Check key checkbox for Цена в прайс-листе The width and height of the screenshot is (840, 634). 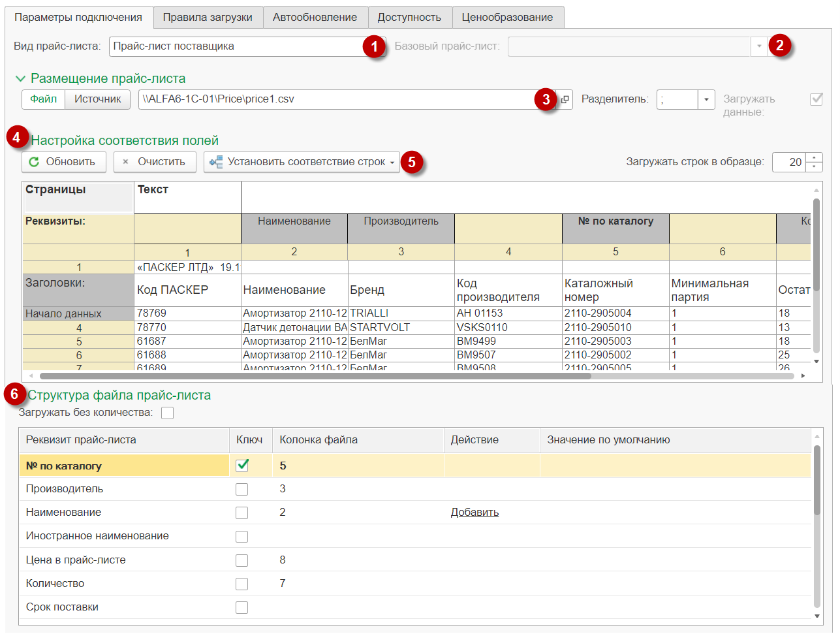point(242,560)
